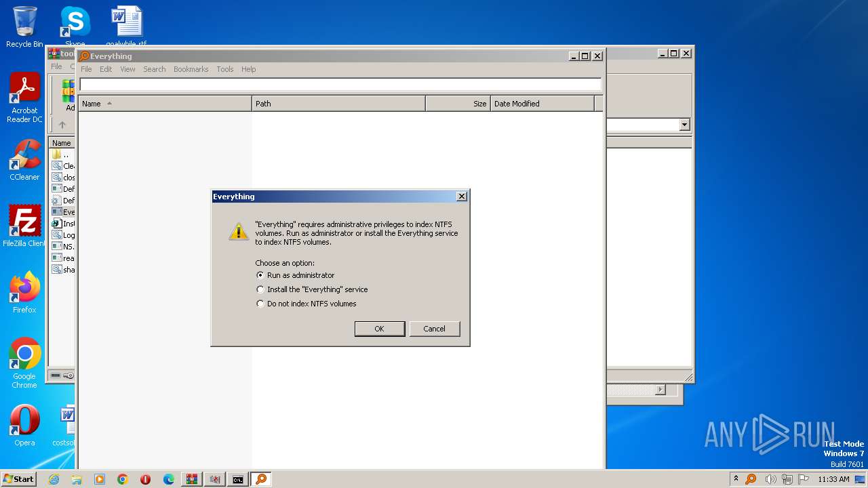Open Opera desktop shortcut

[x=24, y=426]
